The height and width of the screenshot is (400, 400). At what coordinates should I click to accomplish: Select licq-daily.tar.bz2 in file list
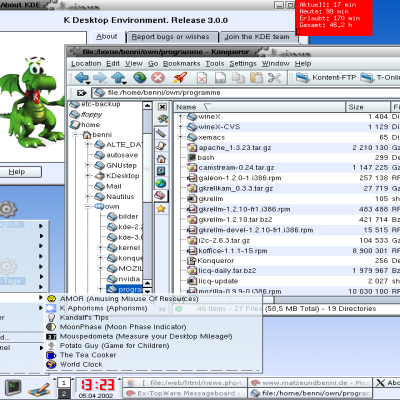coord(227,271)
